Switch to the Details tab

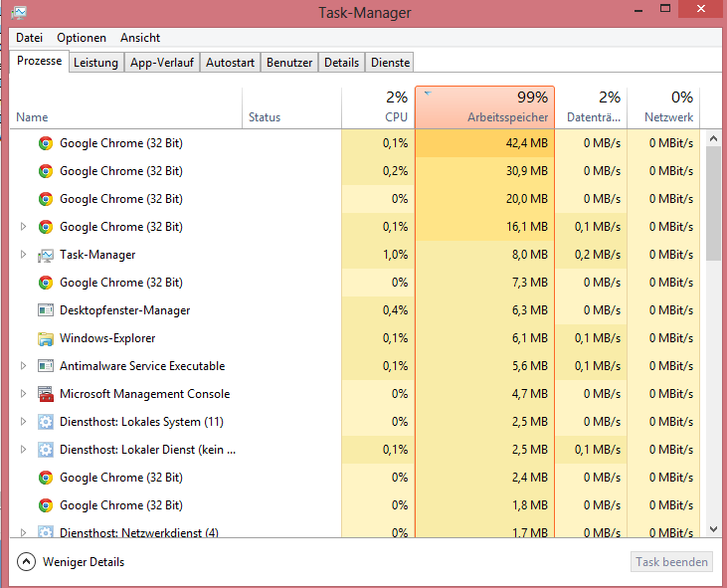click(342, 63)
